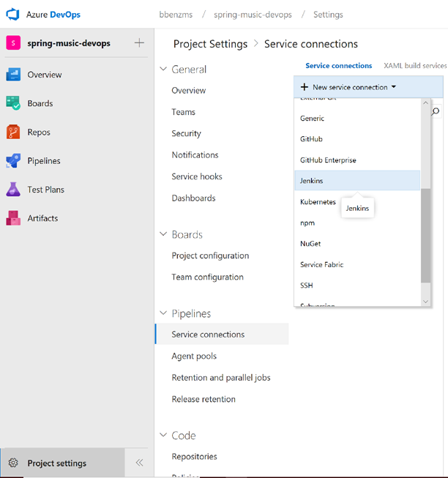Open the Artifacts package icon
The height and width of the screenshot is (478, 448).
click(x=13, y=218)
